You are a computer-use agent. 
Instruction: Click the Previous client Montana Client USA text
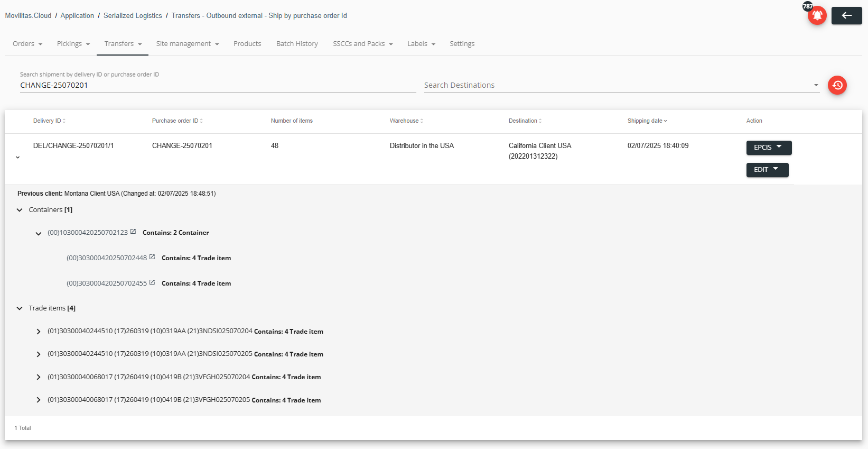pos(116,194)
